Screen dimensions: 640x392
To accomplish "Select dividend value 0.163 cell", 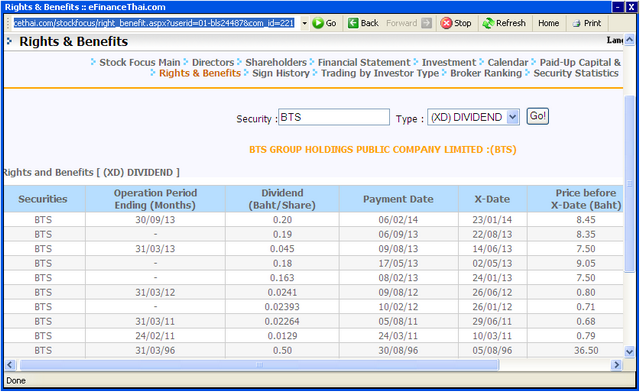I will tap(282, 278).
